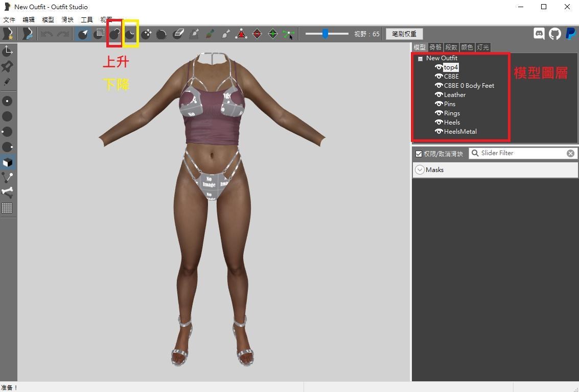The width and height of the screenshot is (579, 392).
Task: Select the Inflate brush tool
Action: coord(114,34)
